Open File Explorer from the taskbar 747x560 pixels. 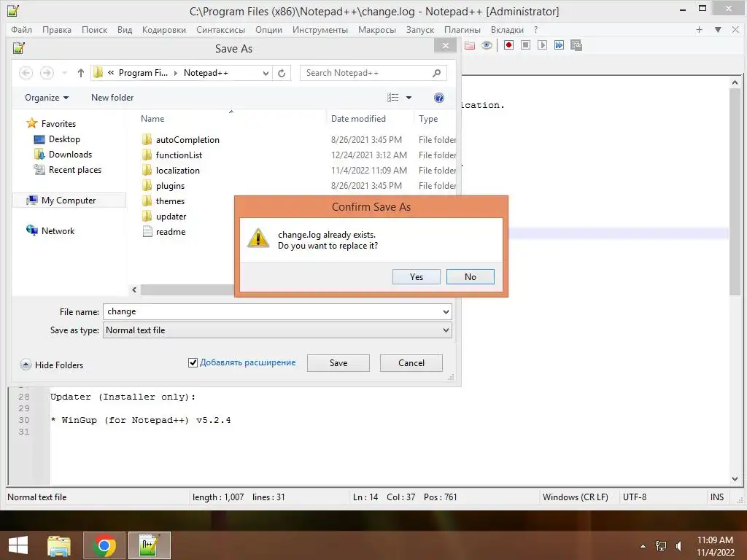[x=58, y=545]
